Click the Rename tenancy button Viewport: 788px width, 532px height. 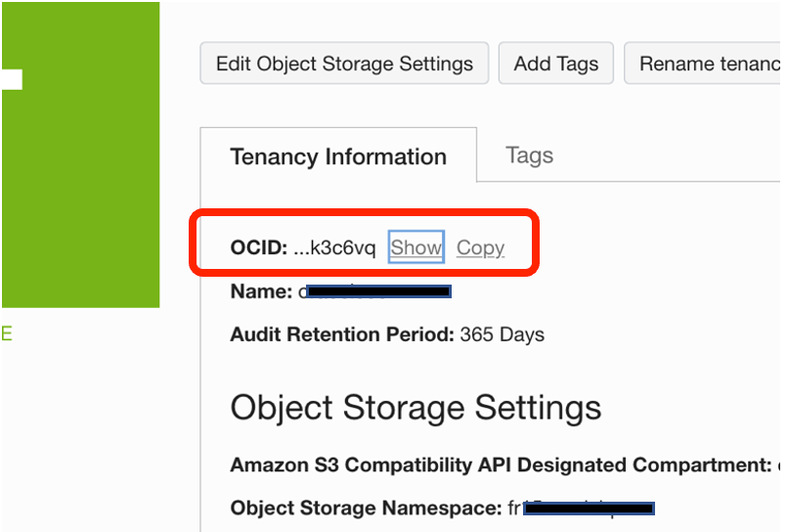pos(706,64)
